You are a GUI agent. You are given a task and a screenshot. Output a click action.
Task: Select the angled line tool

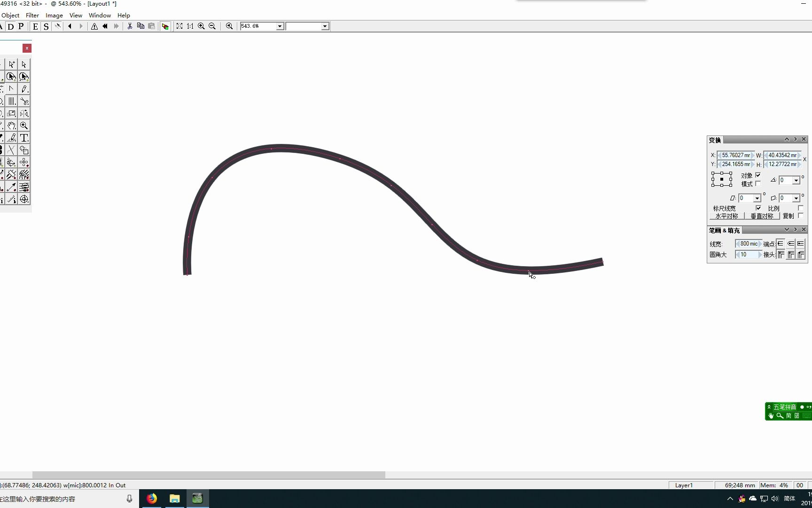pos(12,89)
